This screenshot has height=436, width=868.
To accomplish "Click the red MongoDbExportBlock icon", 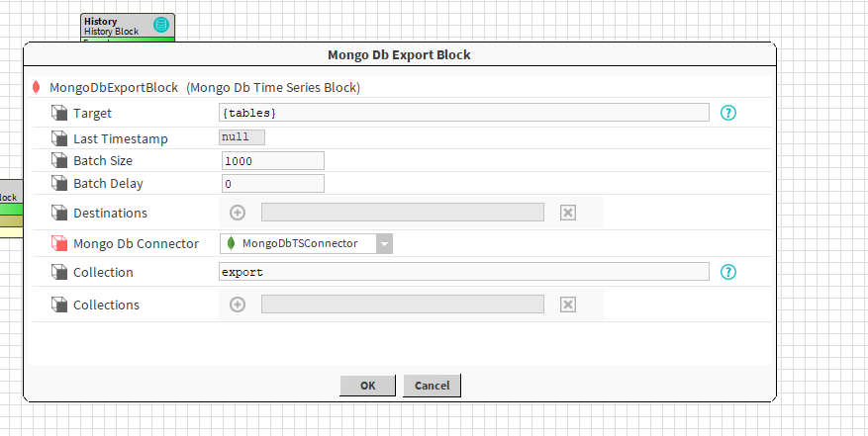I will pyautogui.click(x=37, y=88).
